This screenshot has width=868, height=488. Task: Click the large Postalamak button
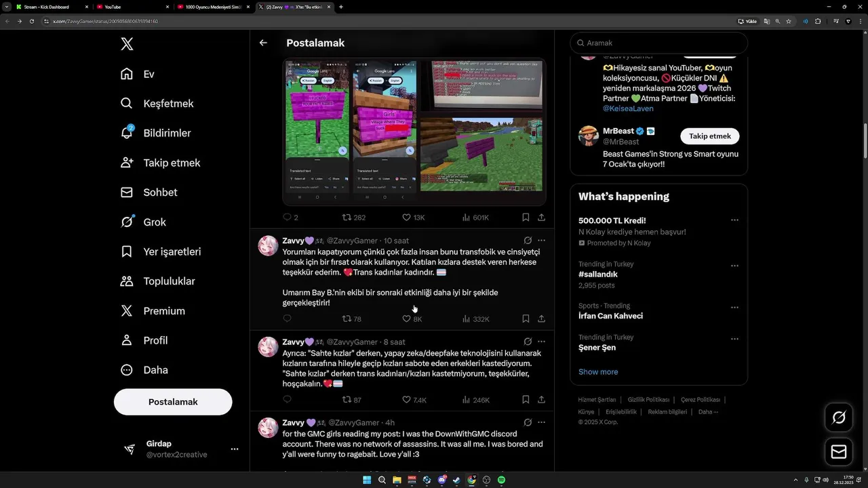[173, 402]
